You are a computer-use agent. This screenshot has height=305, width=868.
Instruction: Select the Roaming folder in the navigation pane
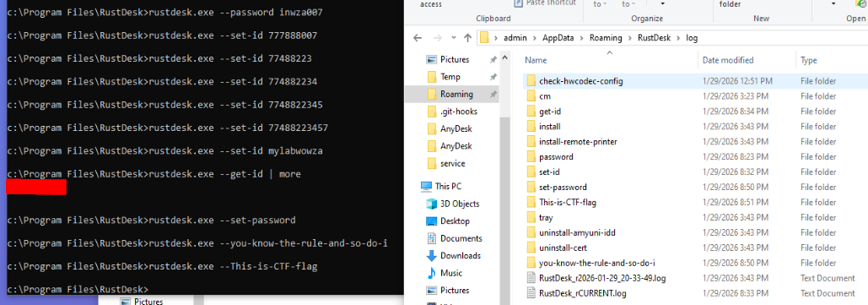[456, 95]
